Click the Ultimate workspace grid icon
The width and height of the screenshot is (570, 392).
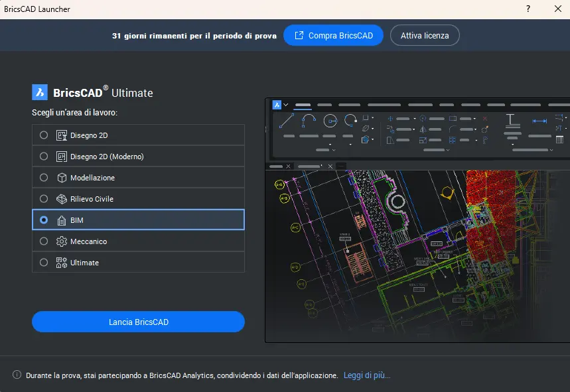[62, 262]
